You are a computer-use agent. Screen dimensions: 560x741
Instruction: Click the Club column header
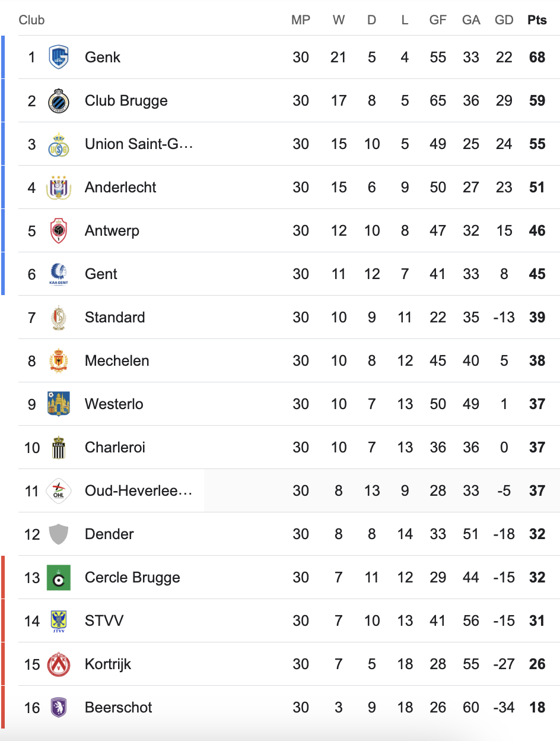pos(31,20)
